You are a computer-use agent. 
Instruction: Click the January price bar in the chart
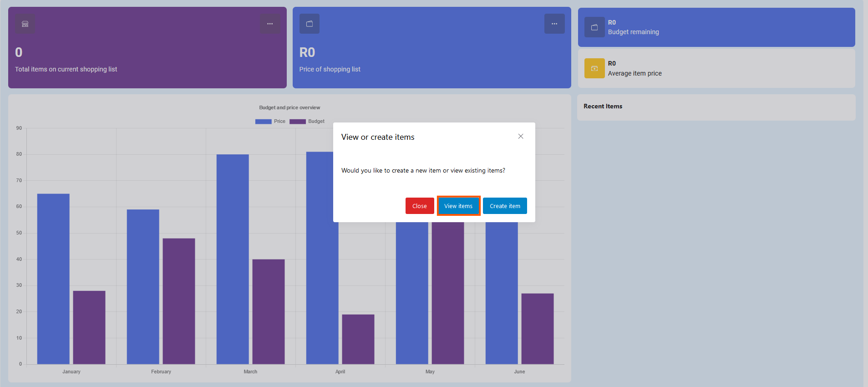53,279
